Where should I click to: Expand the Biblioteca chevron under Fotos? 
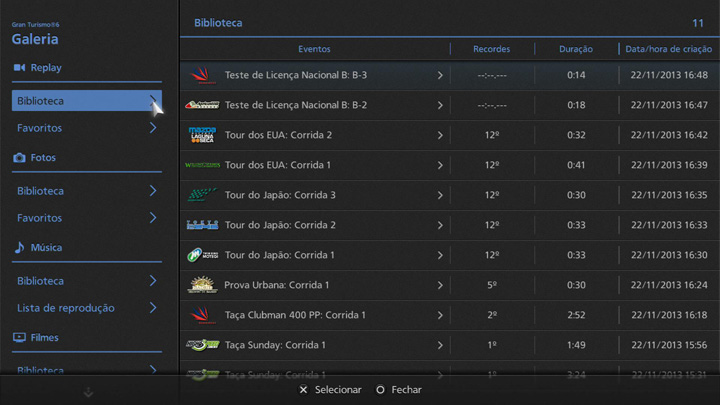click(x=152, y=191)
